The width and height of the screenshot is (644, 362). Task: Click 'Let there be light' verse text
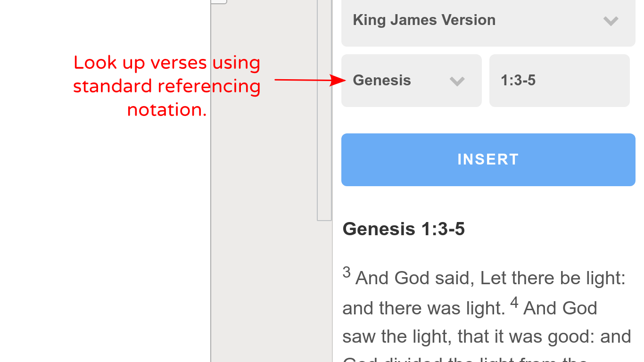point(553,278)
